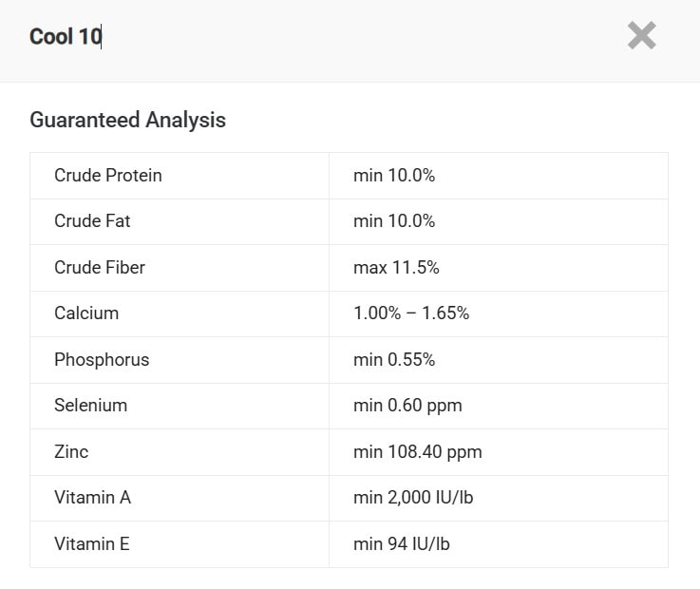Select the max 11.5% fiber value
This screenshot has width=700, height=589.
pos(396,268)
